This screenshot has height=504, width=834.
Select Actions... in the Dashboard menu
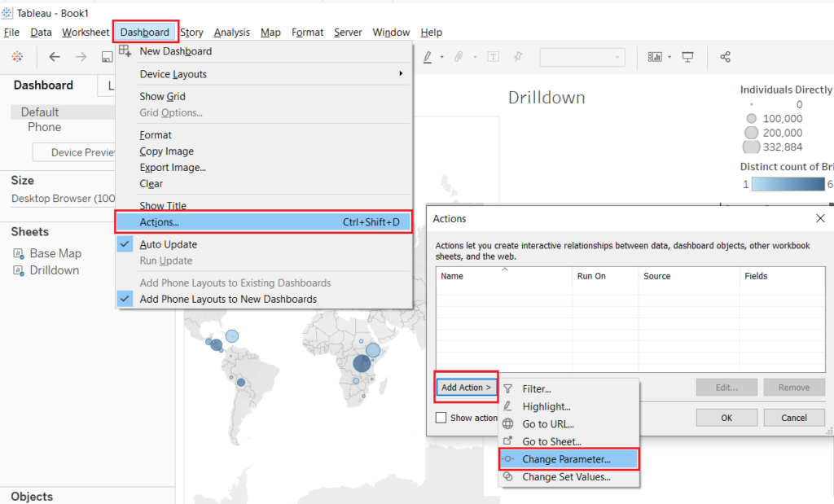(x=264, y=222)
